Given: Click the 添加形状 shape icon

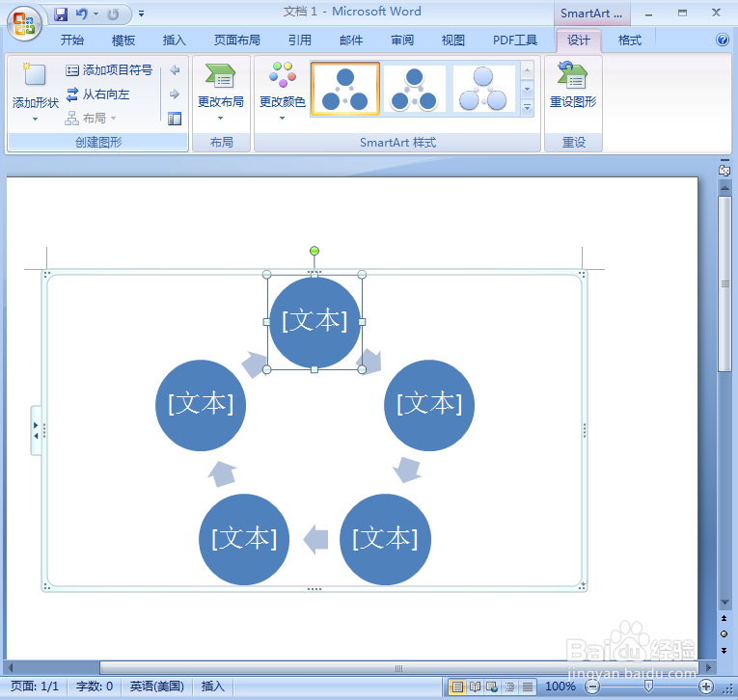Looking at the screenshot, I should pyautogui.click(x=35, y=74).
